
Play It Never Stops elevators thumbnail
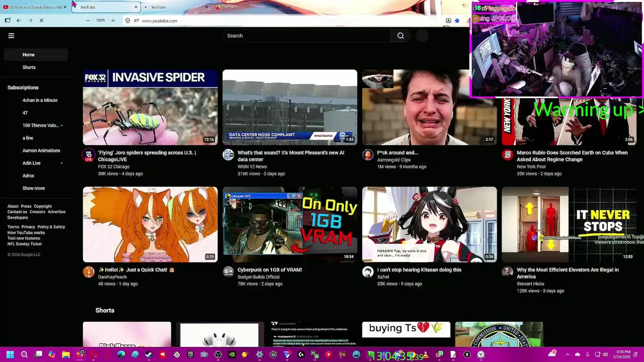coord(569,224)
